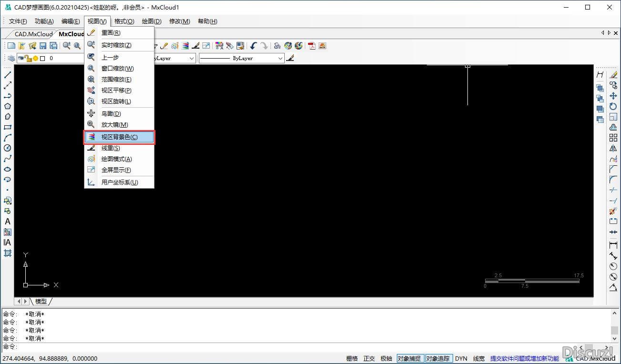This screenshot has height=364, width=621.
Task: Switch to the CAD.MxCloud tab
Action: [32, 34]
